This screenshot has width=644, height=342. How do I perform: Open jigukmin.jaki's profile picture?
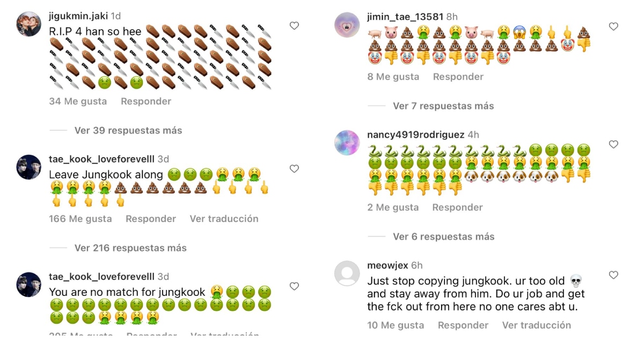click(x=28, y=24)
